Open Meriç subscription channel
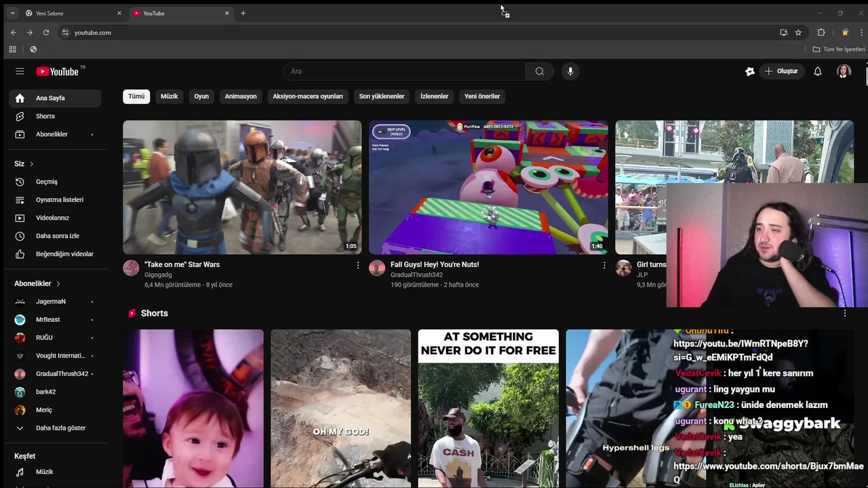This screenshot has height=488, width=868. (x=55, y=410)
